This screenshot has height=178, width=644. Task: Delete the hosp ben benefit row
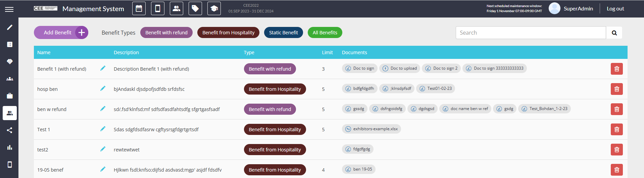tap(616, 89)
